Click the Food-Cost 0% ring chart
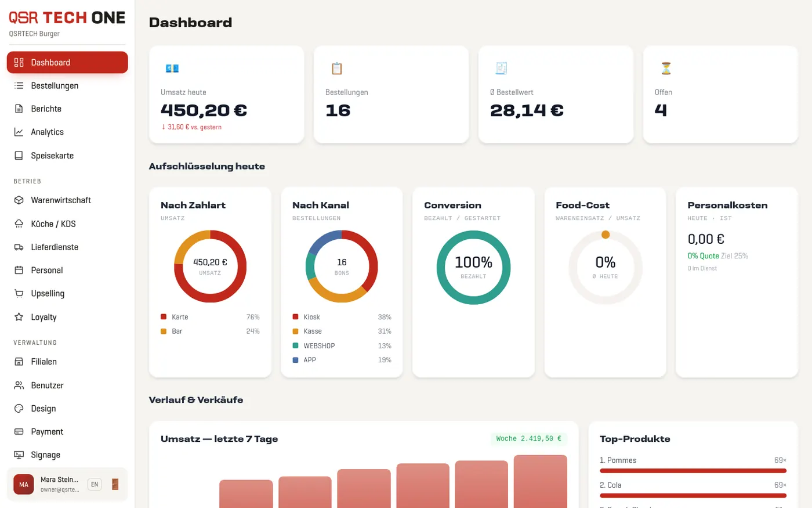Viewport: 812px width, 508px height. tap(606, 268)
